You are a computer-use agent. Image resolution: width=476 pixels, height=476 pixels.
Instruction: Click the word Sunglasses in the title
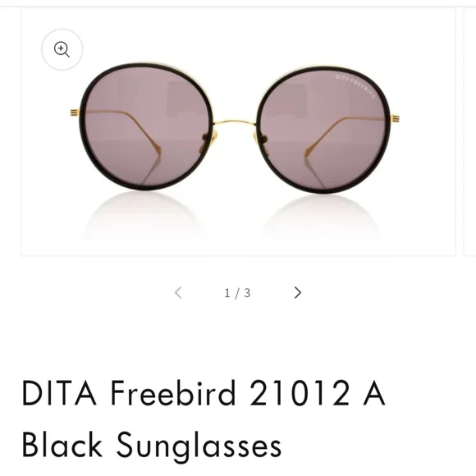tap(199, 446)
